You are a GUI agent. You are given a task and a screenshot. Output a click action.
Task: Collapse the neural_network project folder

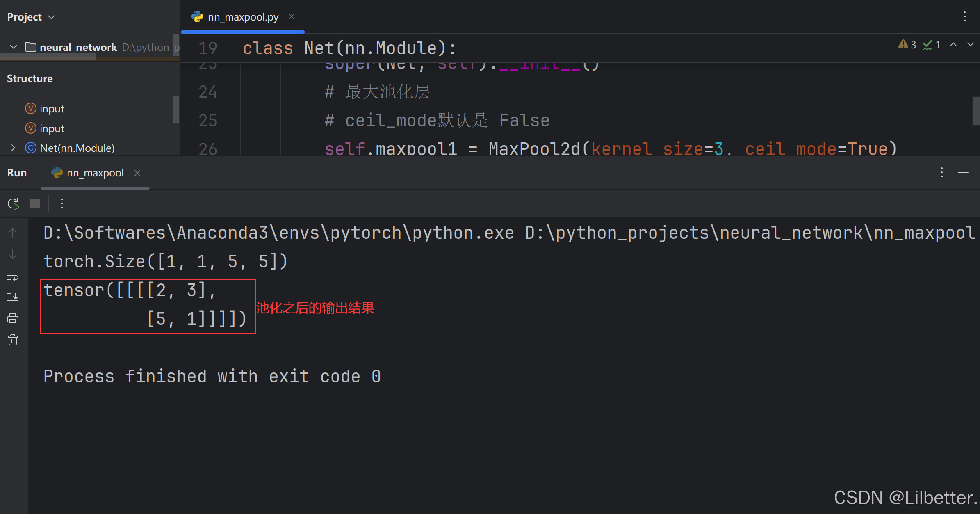pos(14,47)
